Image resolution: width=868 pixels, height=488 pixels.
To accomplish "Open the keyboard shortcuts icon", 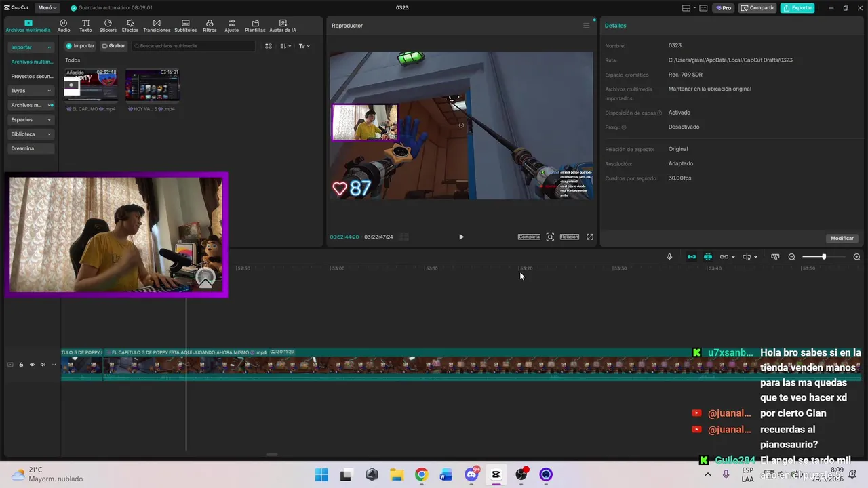I will pyautogui.click(x=703, y=8).
